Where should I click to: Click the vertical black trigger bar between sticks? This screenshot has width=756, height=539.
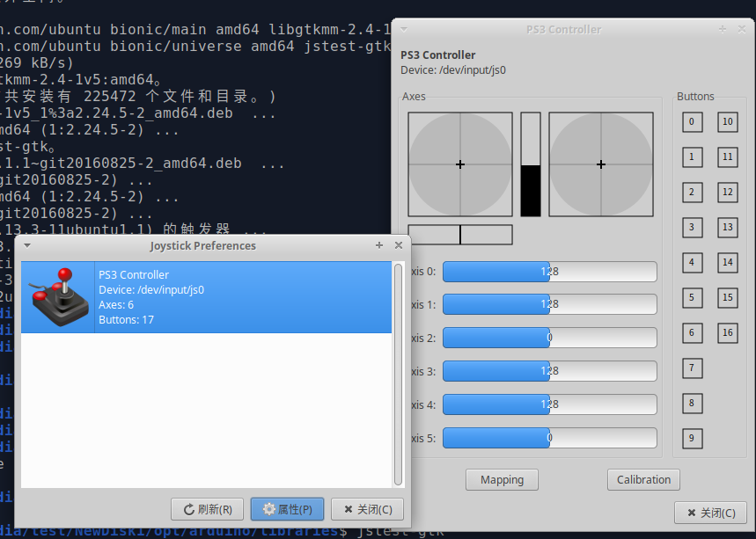[531, 164]
